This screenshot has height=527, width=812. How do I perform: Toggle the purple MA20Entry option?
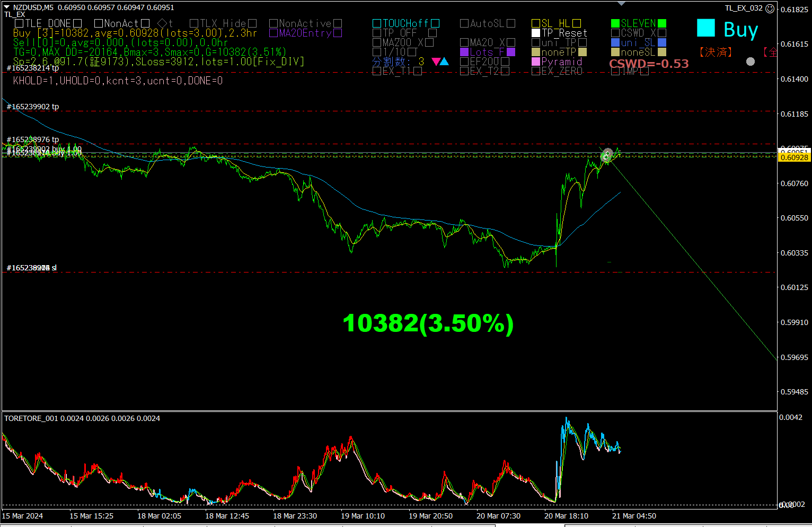pyautogui.click(x=305, y=33)
